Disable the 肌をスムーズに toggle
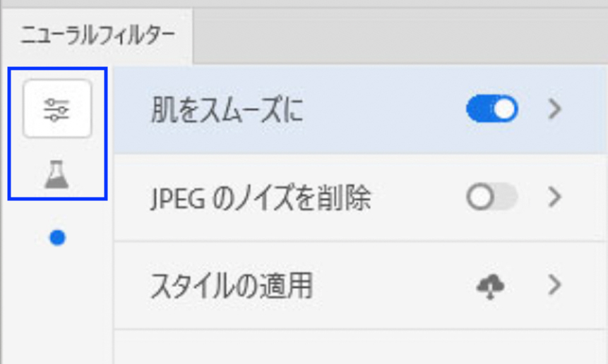 (x=491, y=109)
